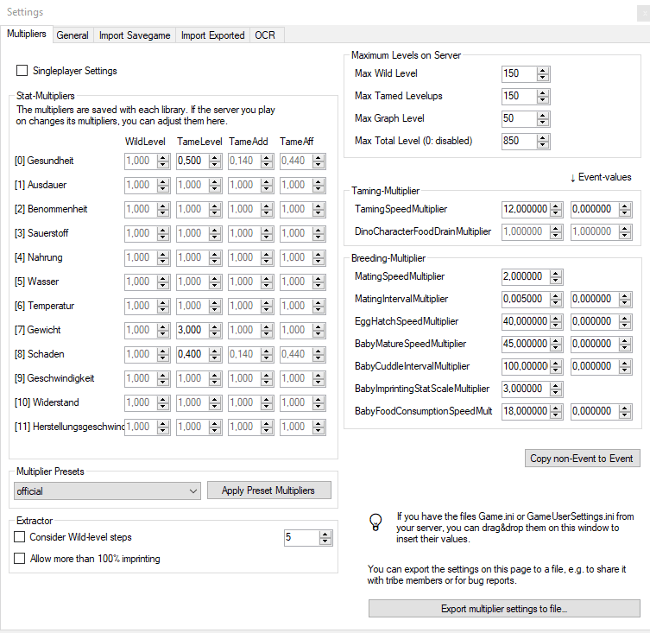Click the BabyFoodConsumptionSpeedMult non-event stepper arrows
Viewport: 650px width, 633px height.
tap(556, 411)
